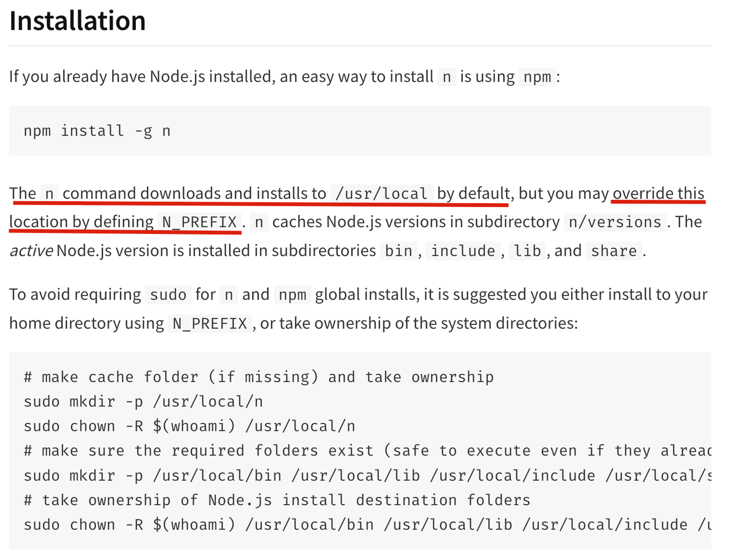
Task: Click the 'sudo mkdir -p /usr/local/n' line
Action: pyautogui.click(x=143, y=402)
